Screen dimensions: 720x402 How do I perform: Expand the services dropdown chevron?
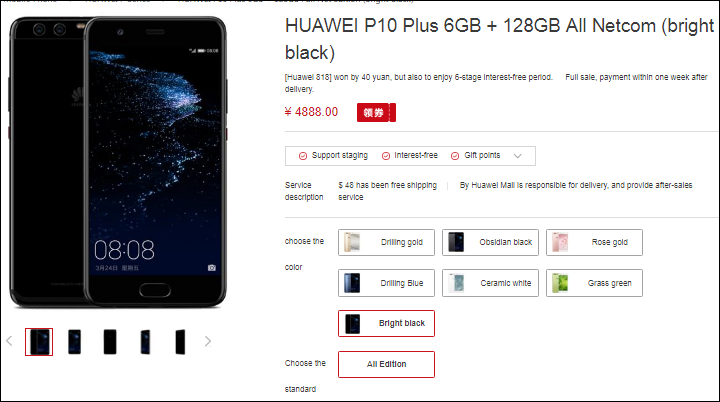[x=518, y=156]
